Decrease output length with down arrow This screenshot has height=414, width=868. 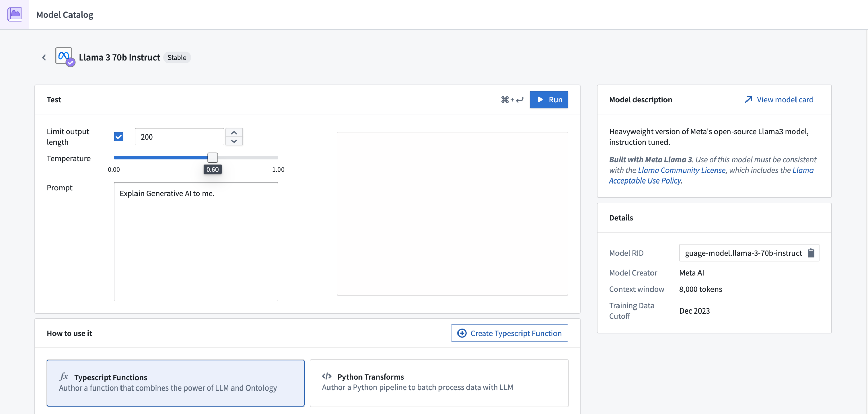[234, 141]
